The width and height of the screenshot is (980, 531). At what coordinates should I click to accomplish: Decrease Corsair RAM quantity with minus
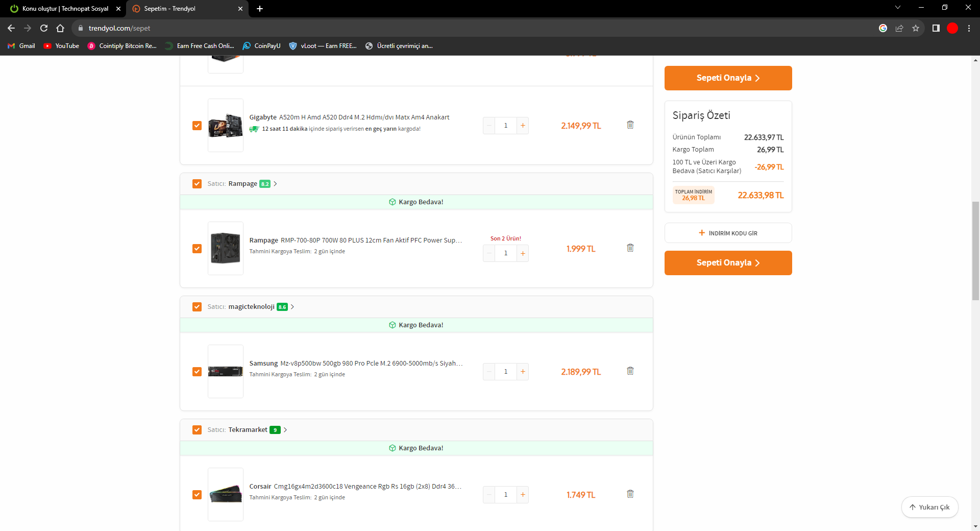click(489, 495)
